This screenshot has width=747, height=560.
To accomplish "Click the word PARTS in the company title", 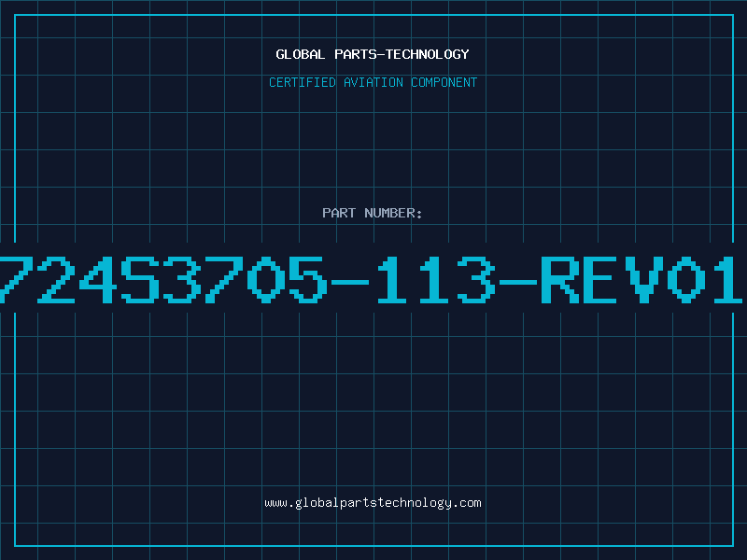I will pyautogui.click(x=356, y=54).
